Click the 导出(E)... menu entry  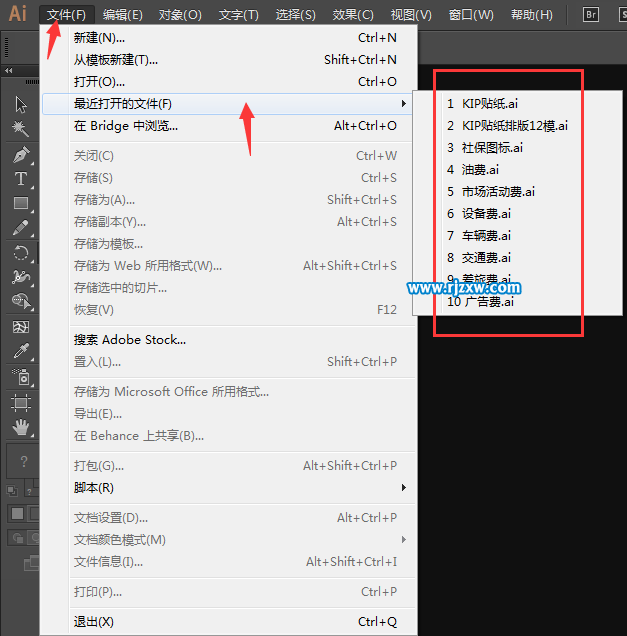(x=229, y=414)
